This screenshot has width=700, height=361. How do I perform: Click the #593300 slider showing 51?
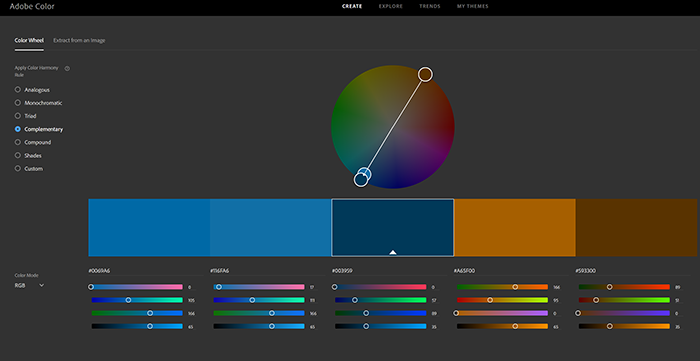pyautogui.click(x=624, y=300)
